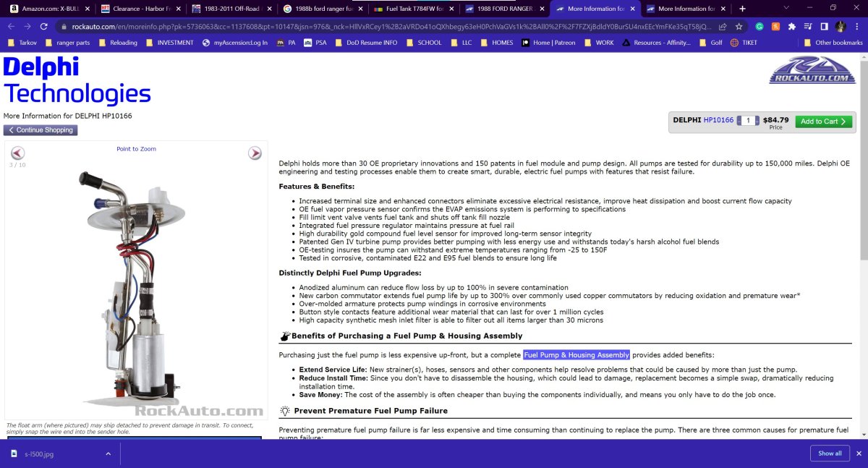Open the Chrome three-dot menu
868x468 pixels.
pyautogui.click(x=857, y=26)
